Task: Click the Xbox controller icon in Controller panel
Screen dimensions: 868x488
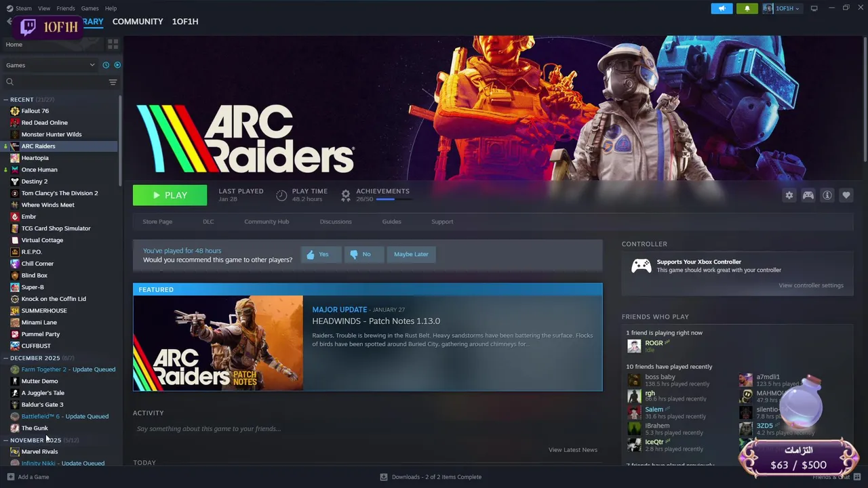Action: [x=641, y=266]
